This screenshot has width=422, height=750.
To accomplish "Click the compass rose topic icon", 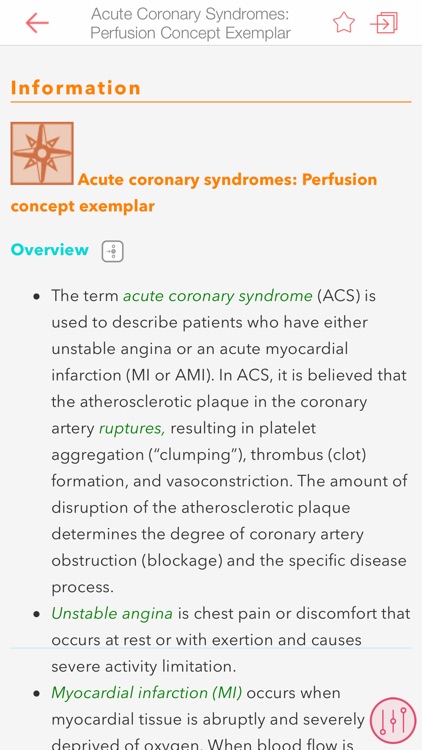I will tap(42, 153).
